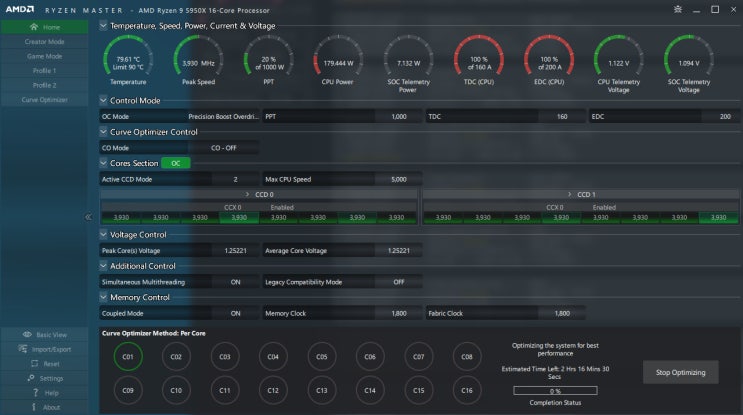Toggle Legacy Compatibility Mode OFF value
The image size is (743, 415).
[x=399, y=282]
